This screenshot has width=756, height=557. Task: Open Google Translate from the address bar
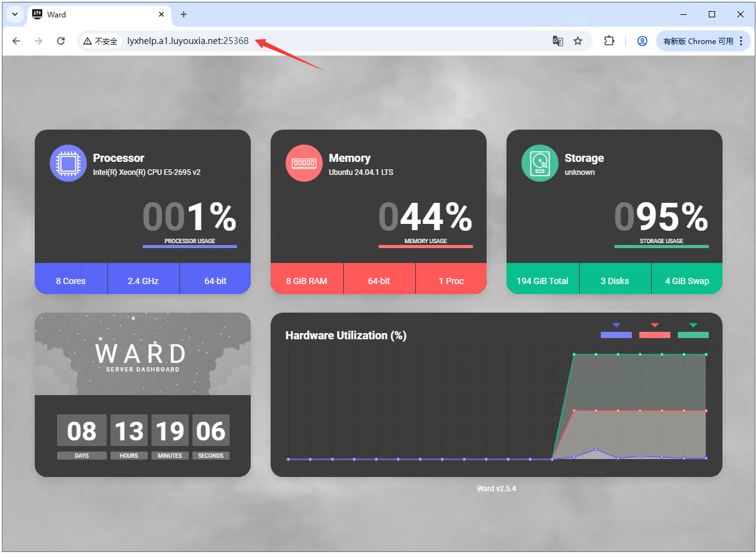(557, 41)
